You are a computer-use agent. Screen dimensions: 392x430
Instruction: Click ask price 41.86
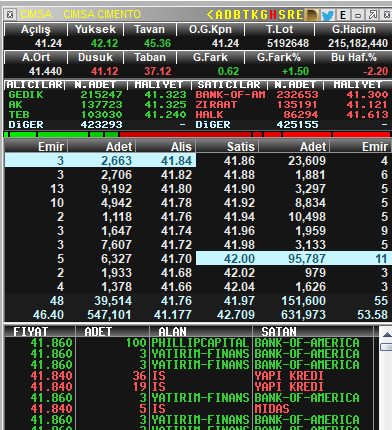239,161
